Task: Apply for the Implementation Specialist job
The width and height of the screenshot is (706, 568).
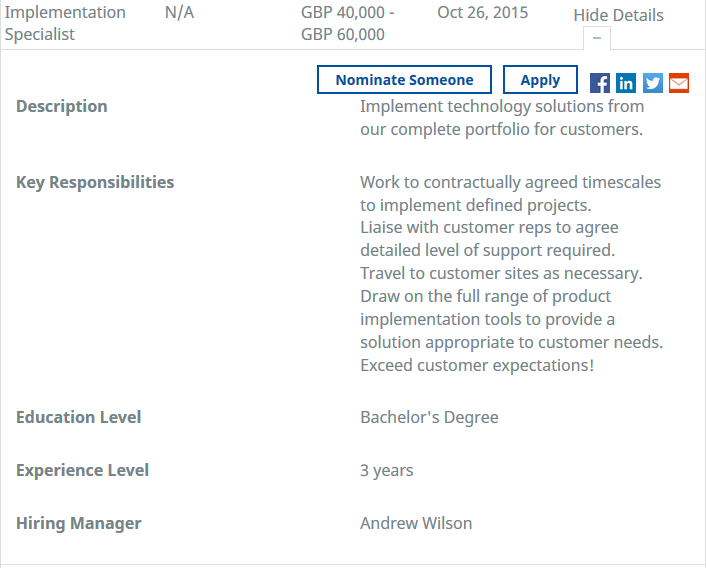Action: (540, 80)
